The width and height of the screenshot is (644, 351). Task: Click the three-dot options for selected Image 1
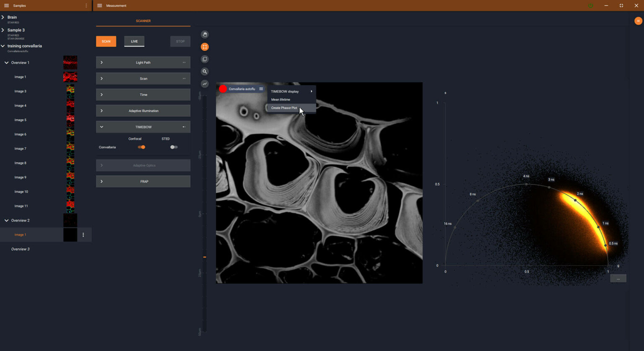[83, 235]
